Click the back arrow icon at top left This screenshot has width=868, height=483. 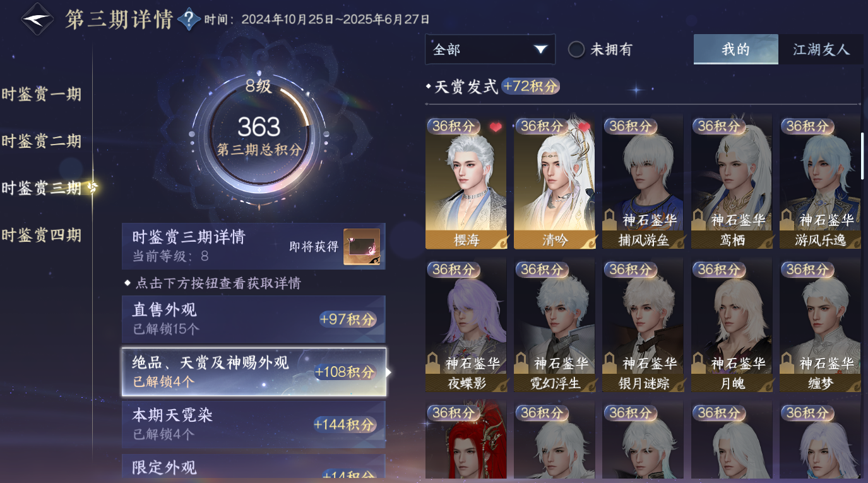(37, 20)
